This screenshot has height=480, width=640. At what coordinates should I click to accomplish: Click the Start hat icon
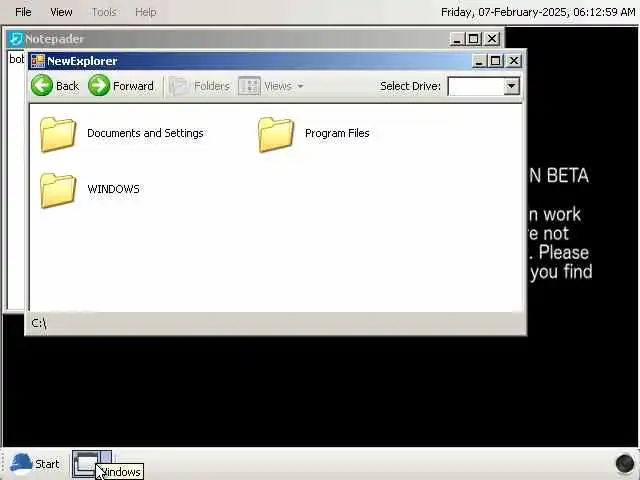pos(21,464)
